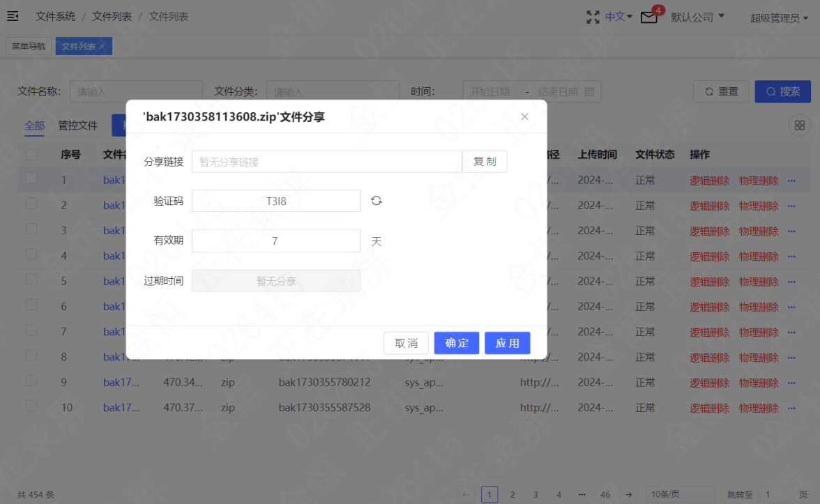Switch to the 管控文件 tab

tap(77, 125)
